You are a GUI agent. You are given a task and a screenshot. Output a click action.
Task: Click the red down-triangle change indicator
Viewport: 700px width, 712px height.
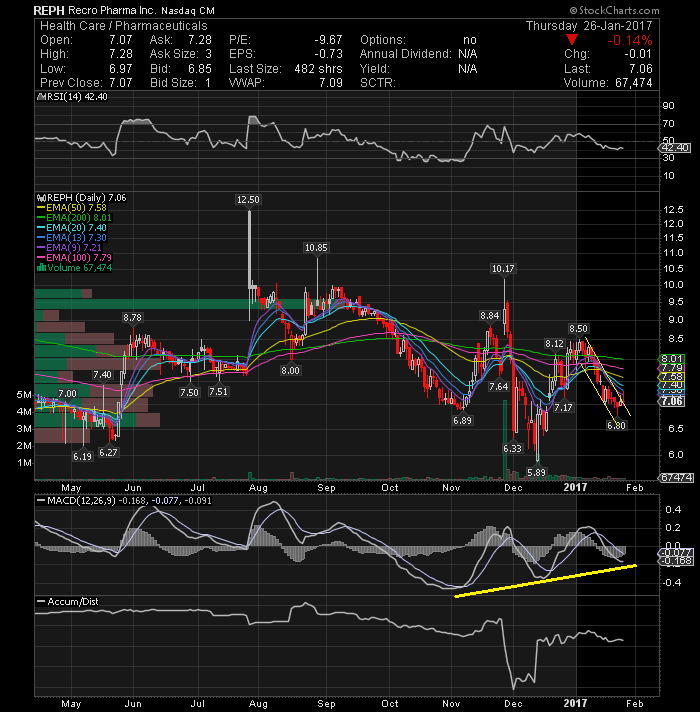click(x=572, y=40)
